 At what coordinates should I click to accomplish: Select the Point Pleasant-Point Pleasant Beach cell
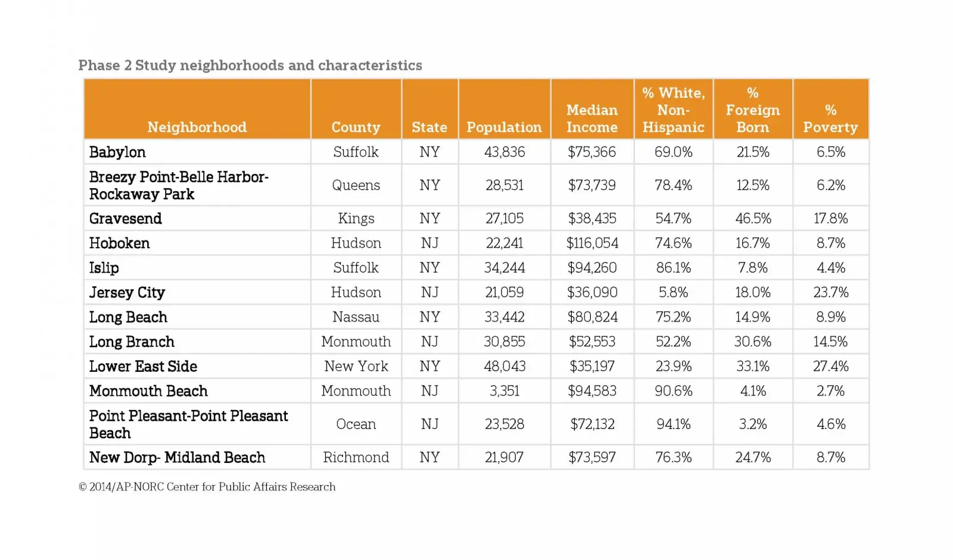pos(188,424)
